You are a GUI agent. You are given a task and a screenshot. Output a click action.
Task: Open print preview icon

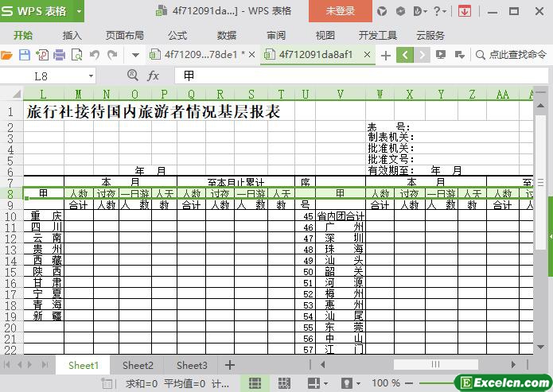76,55
